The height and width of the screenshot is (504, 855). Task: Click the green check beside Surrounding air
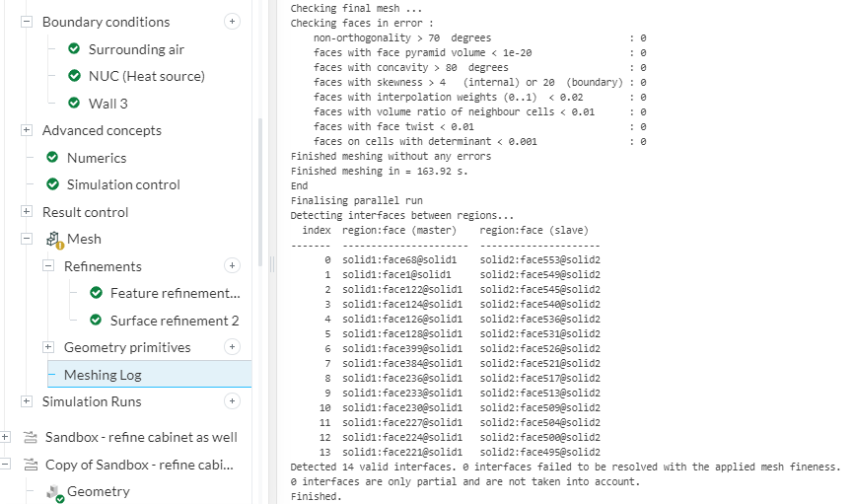[x=74, y=49]
